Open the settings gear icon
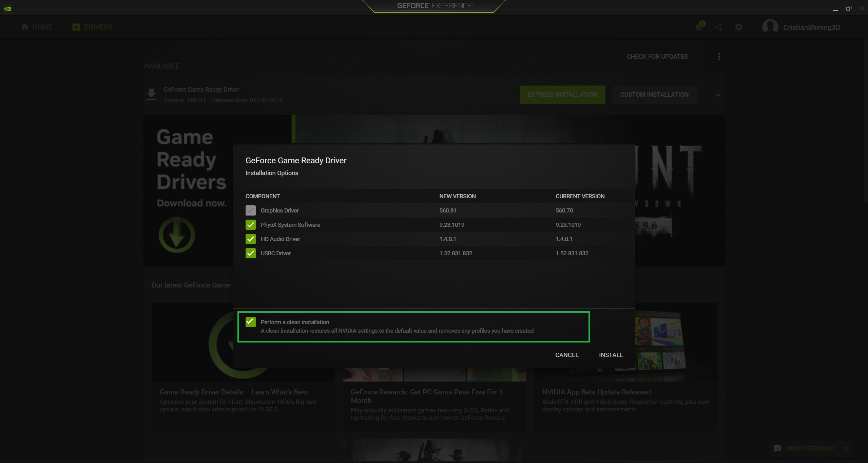The width and height of the screenshot is (868, 463). pyautogui.click(x=738, y=27)
